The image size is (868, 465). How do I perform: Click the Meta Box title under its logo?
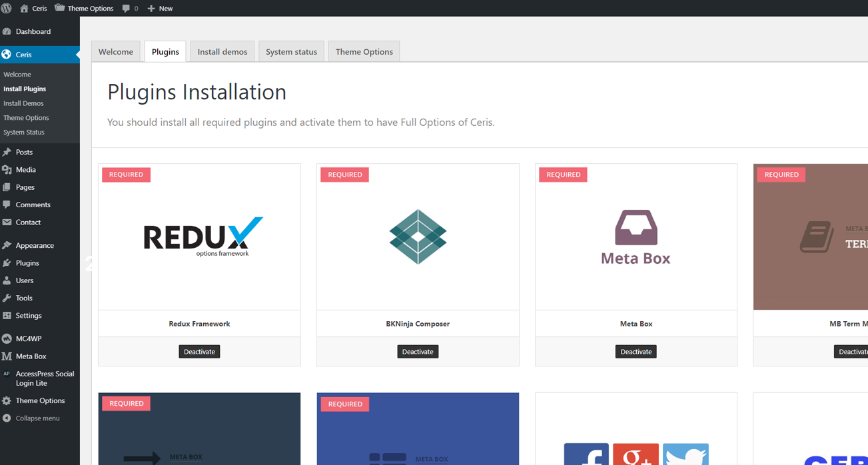(x=636, y=324)
